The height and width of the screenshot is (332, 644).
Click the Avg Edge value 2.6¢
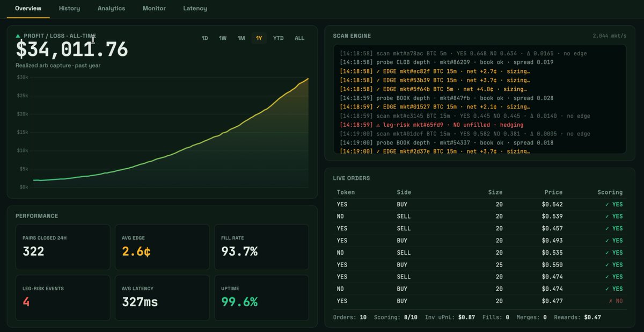pyautogui.click(x=136, y=251)
